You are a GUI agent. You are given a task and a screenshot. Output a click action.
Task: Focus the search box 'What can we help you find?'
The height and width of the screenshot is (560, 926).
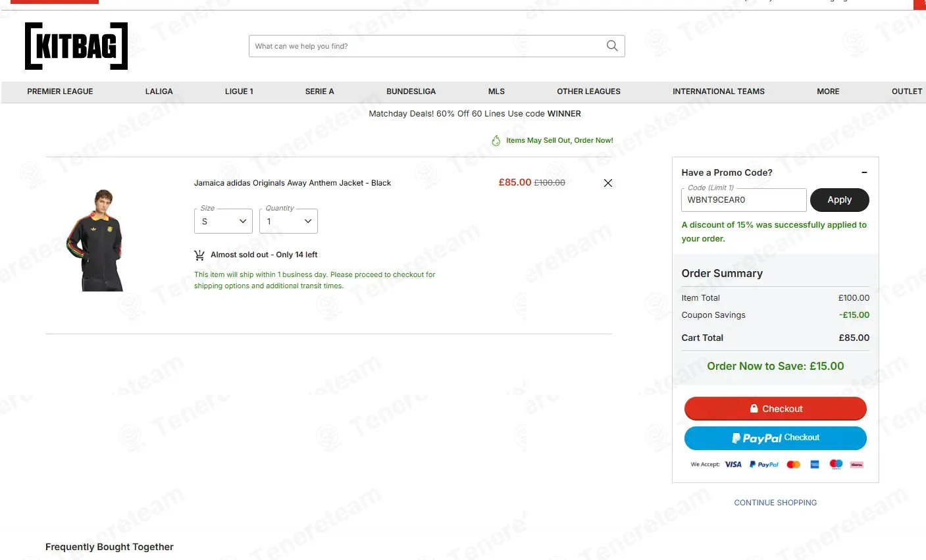pos(428,46)
